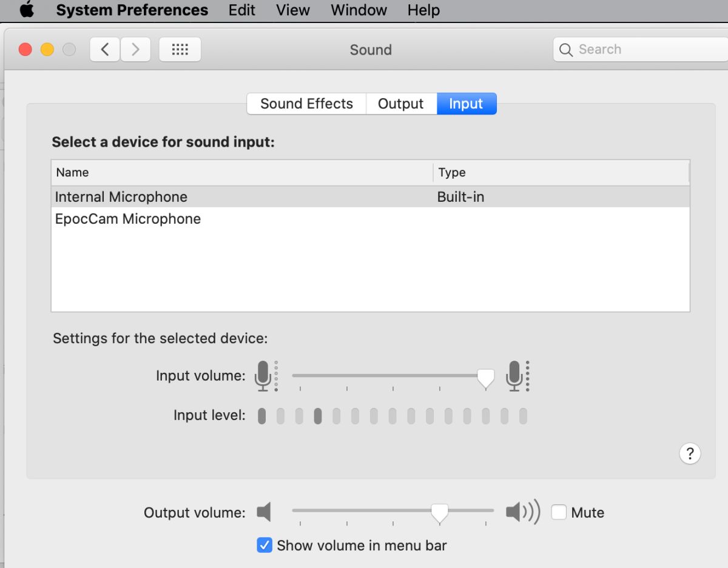Go forward with the right chevron button
The image size is (728, 568).
tap(135, 50)
